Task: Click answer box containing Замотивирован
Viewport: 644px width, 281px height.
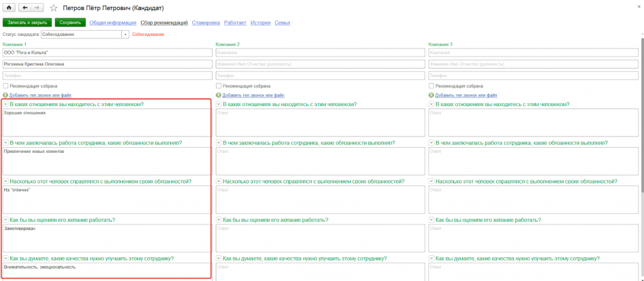Action: [107, 238]
